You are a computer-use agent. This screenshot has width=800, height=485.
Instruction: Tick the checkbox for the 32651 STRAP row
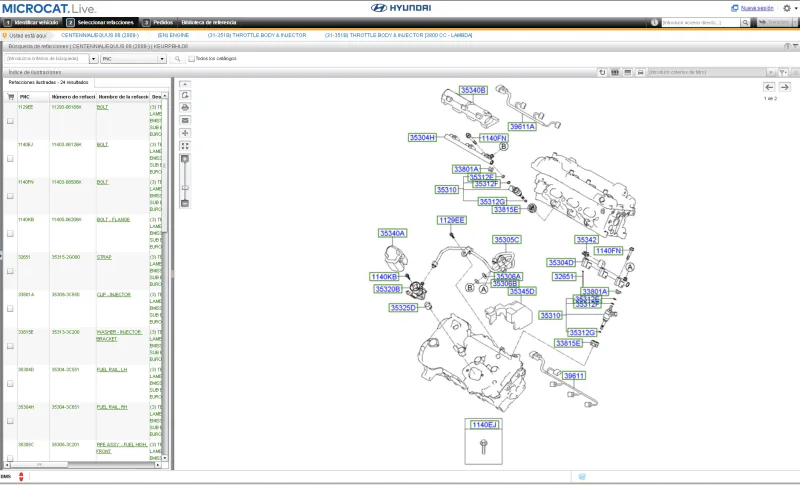pyautogui.click(x=10, y=271)
